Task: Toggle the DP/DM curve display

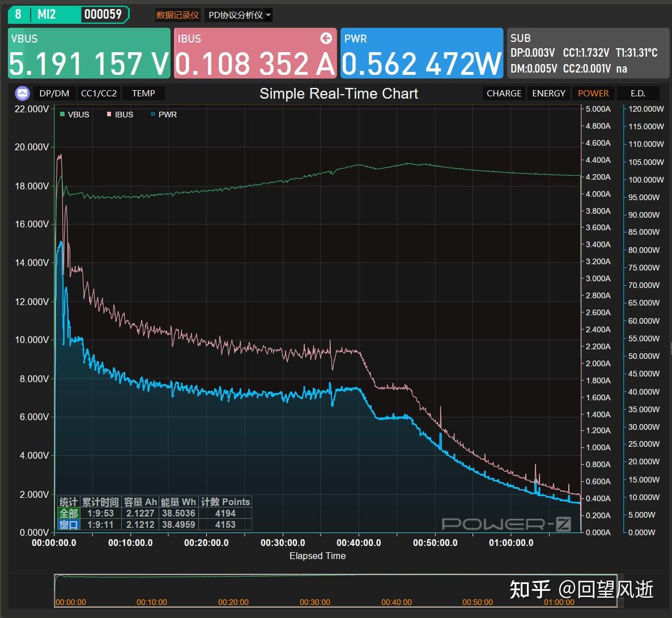Action: (x=54, y=93)
